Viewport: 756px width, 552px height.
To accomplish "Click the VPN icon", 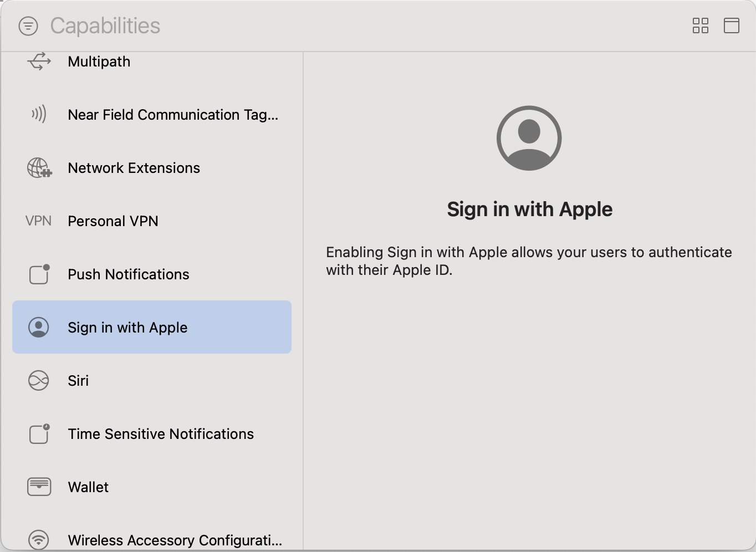I will pyautogui.click(x=38, y=221).
